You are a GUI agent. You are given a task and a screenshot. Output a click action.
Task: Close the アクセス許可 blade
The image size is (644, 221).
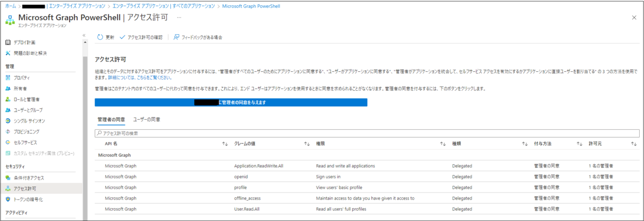point(634,18)
